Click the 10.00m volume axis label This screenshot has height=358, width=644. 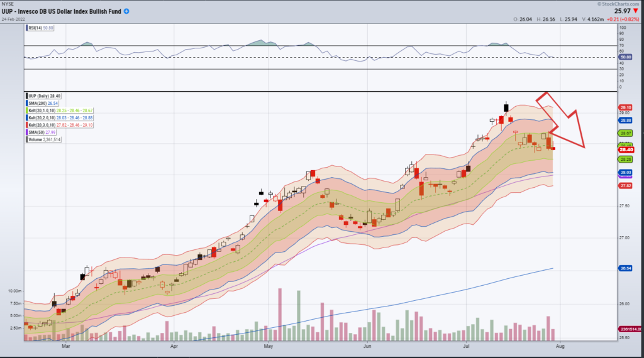(15, 291)
